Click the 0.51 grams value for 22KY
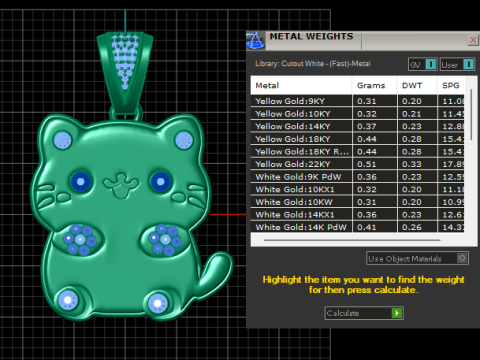Image resolution: width=480 pixels, height=360 pixels. pyautogui.click(x=367, y=164)
